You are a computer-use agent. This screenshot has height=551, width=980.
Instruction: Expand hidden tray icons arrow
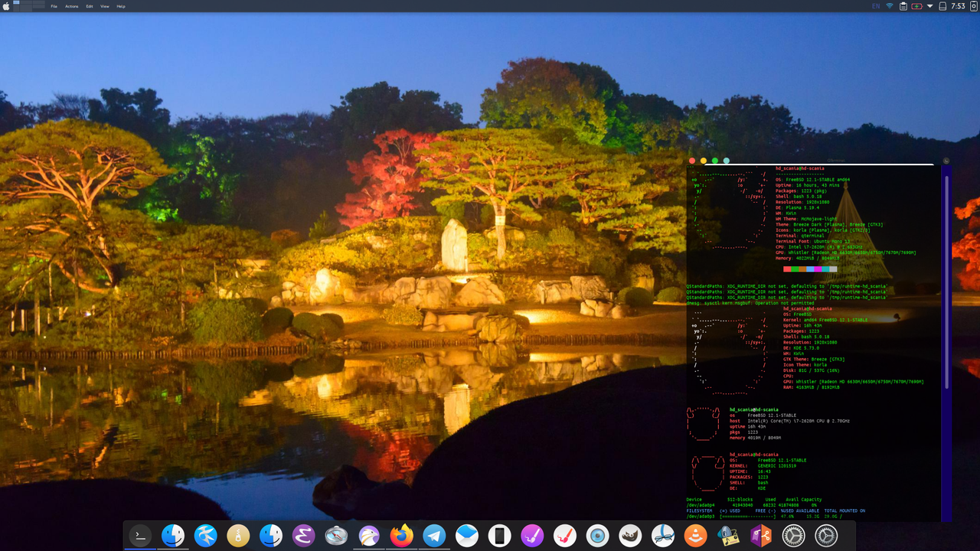tap(929, 6)
